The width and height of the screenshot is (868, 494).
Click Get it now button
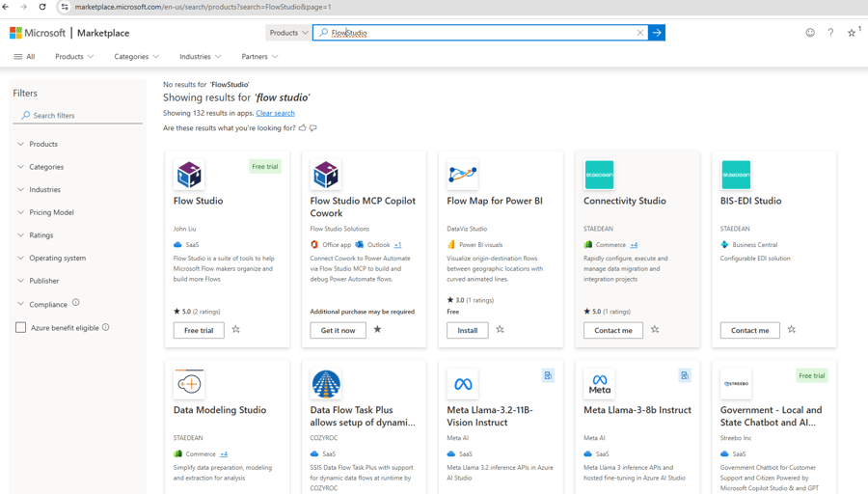coord(338,330)
